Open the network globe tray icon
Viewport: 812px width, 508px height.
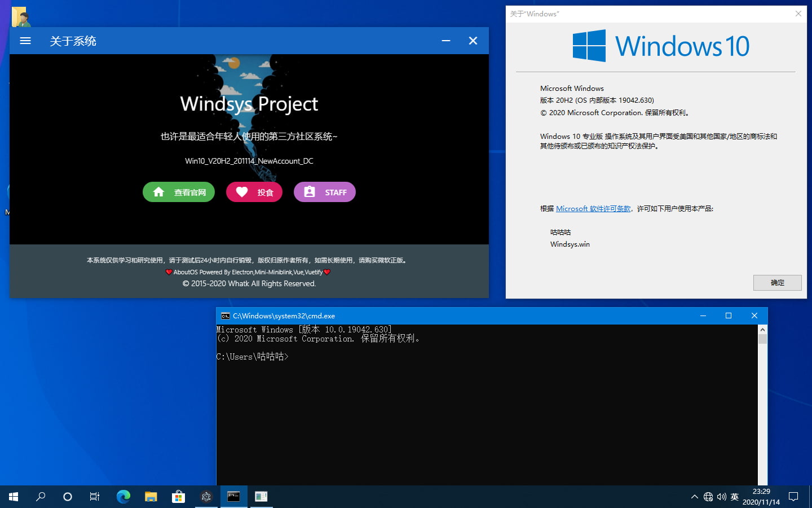(x=708, y=497)
